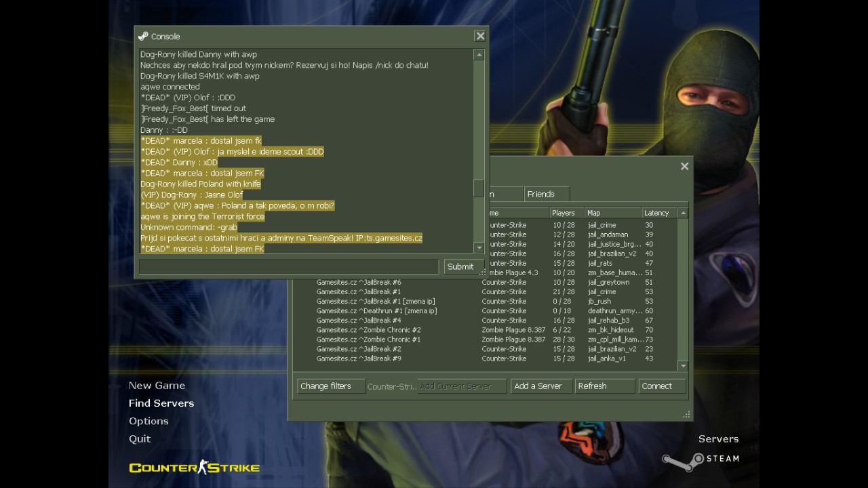Click the server window resize grip
This screenshot has height=488, width=868.
(x=686, y=414)
